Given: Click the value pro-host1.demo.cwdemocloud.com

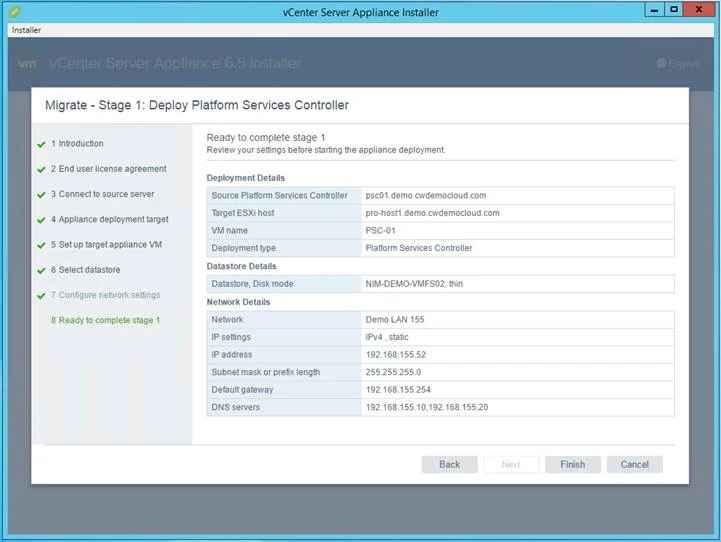Looking at the screenshot, I should click(x=432, y=213).
